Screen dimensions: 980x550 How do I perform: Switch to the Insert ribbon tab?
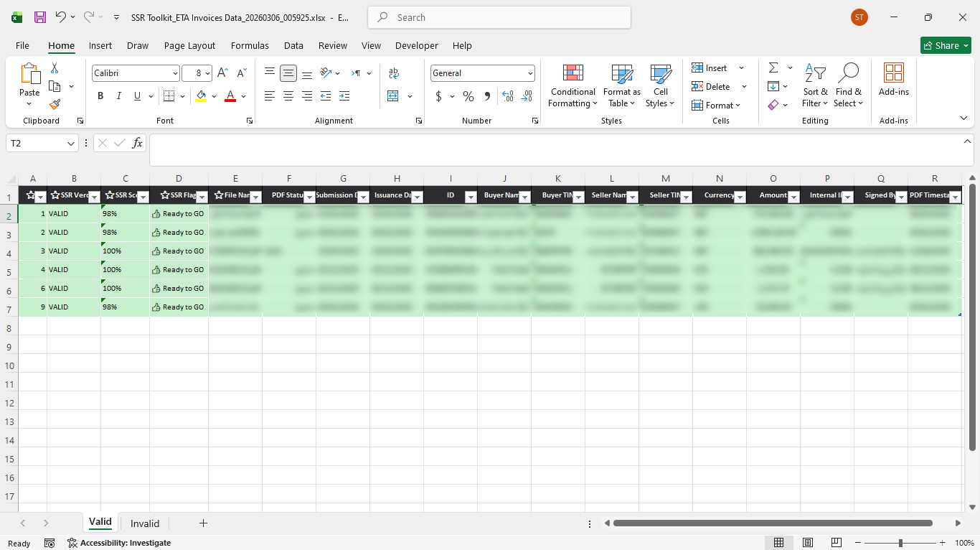(x=100, y=45)
